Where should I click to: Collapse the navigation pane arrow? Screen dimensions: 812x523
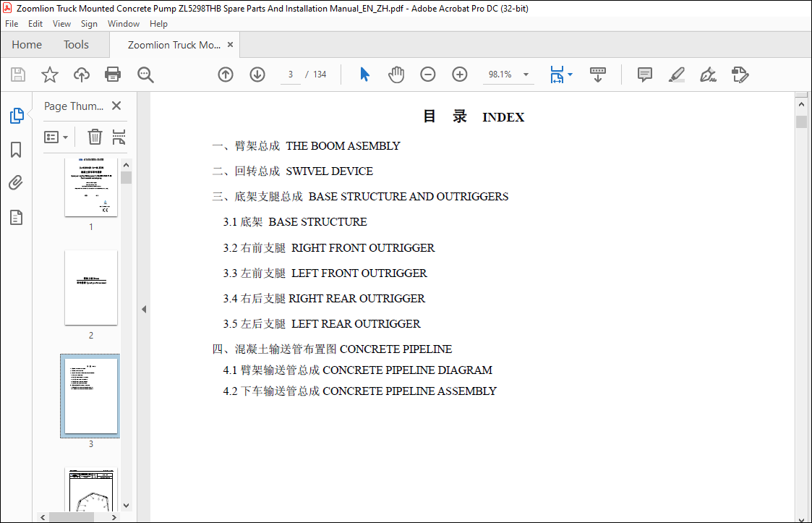pyautogui.click(x=144, y=310)
